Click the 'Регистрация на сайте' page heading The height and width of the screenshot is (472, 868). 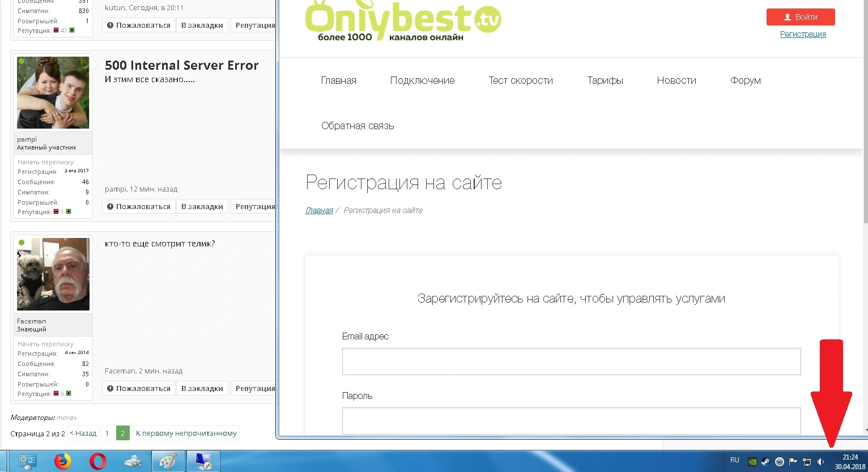tap(403, 183)
